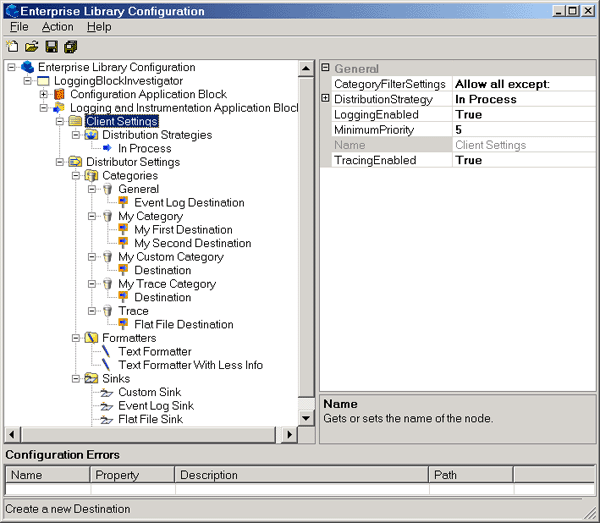Click the Categories node icon
This screenshot has width=600, height=523.
click(x=91, y=176)
